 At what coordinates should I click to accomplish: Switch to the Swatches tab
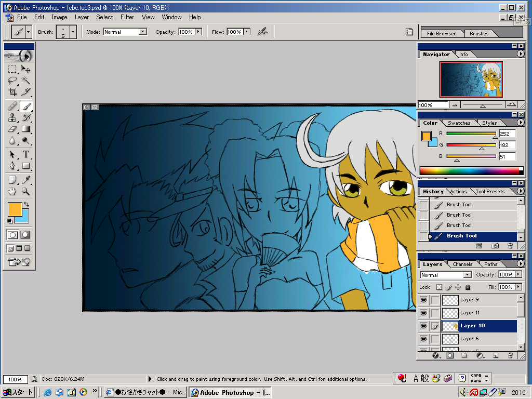coord(459,123)
